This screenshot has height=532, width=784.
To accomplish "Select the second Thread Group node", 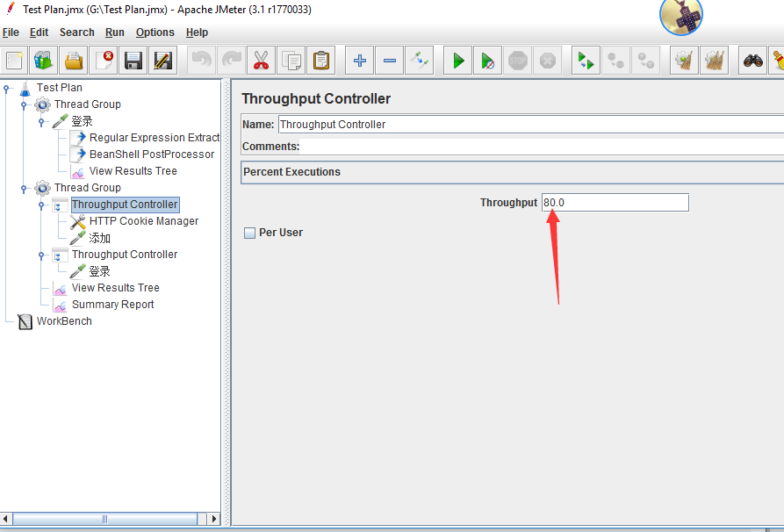I will point(88,188).
